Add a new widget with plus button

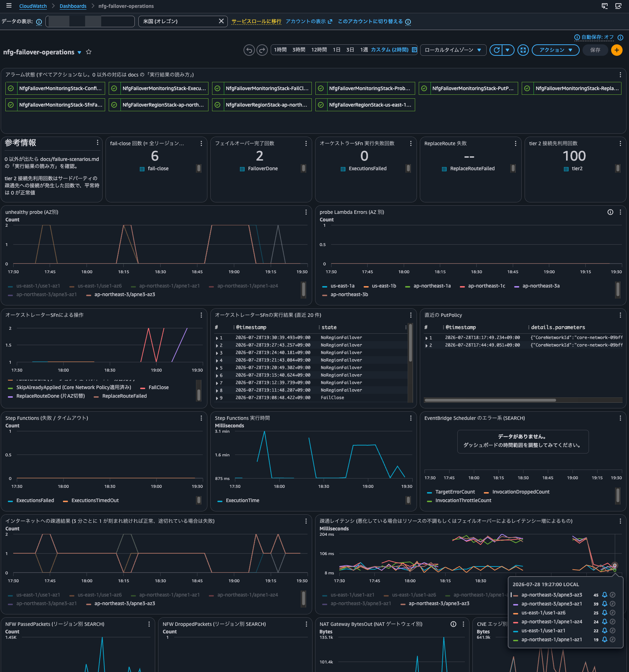tap(617, 50)
